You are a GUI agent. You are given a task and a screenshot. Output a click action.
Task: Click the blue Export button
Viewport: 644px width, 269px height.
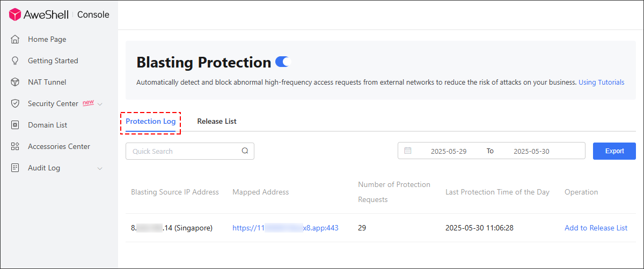click(x=614, y=151)
